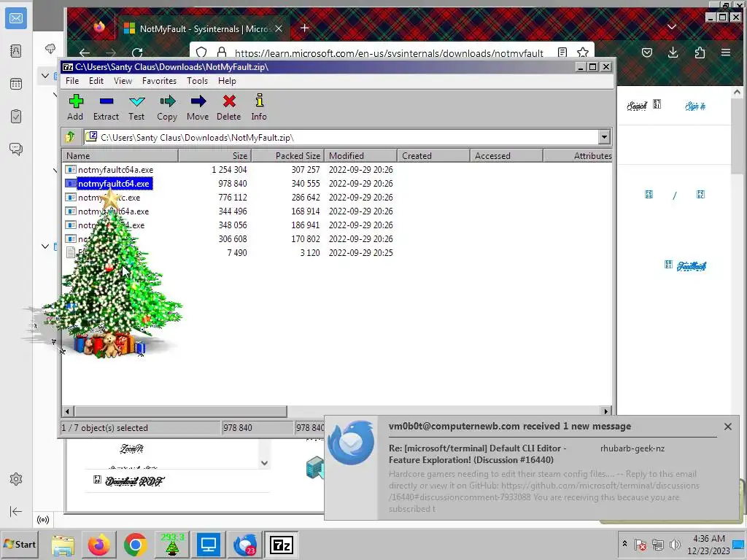747x560 pixels.
Task: Click the Save to Pocket icon
Action: click(646, 52)
